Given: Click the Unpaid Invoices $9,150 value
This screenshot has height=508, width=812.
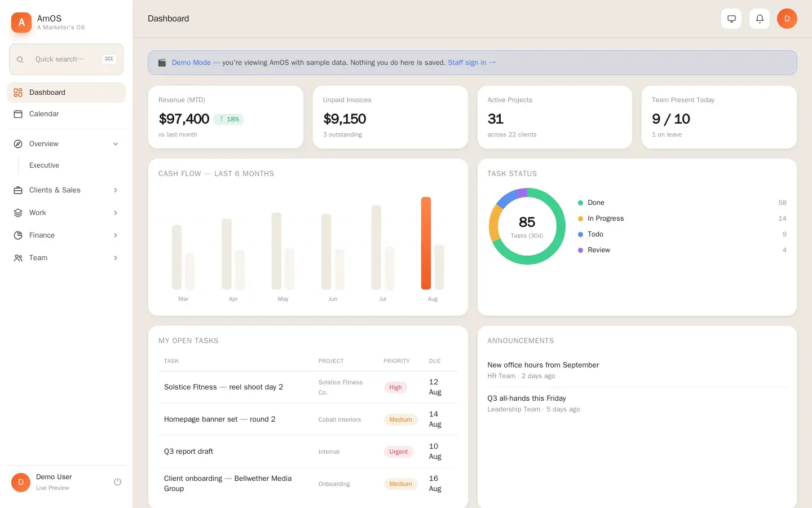Looking at the screenshot, I should (x=345, y=119).
